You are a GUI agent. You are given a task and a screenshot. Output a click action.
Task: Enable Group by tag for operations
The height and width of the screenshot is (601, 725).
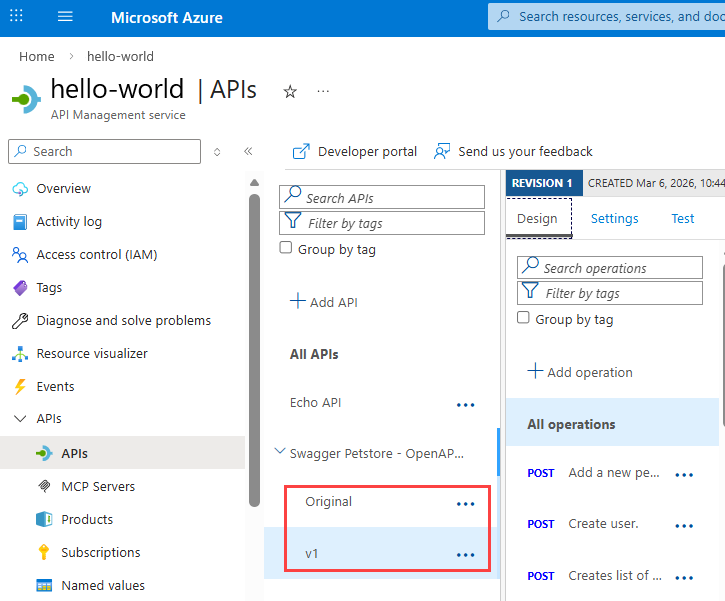pyautogui.click(x=523, y=318)
